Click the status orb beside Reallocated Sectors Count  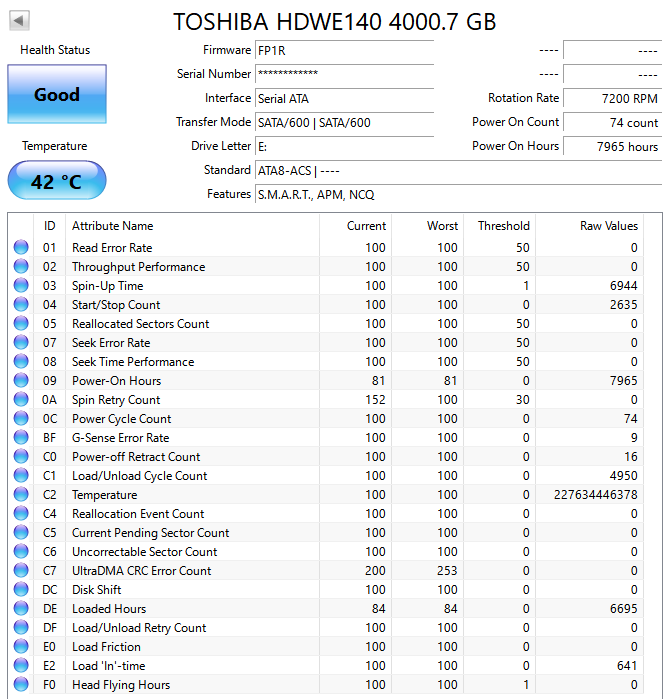point(21,323)
